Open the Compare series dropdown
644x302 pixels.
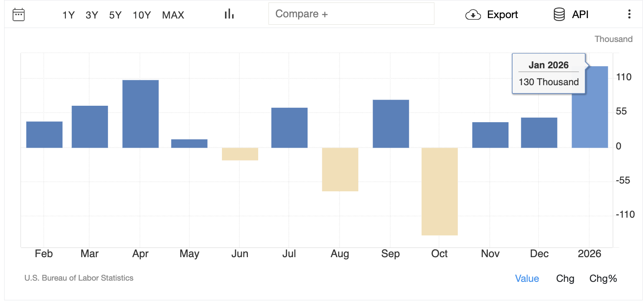pos(351,14)
